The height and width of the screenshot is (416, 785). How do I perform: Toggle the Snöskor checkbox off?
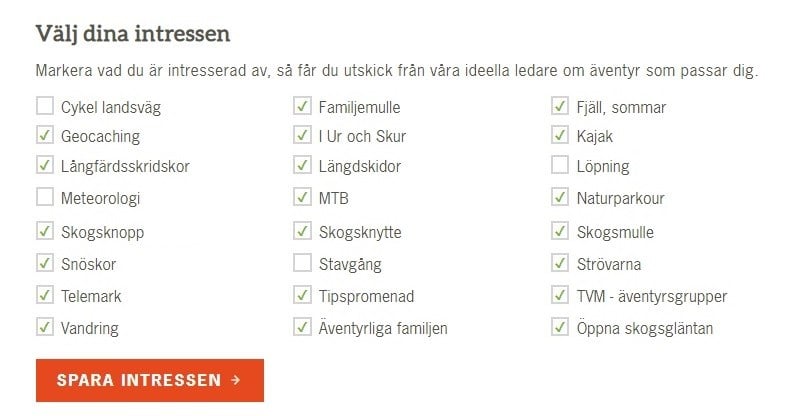click(45, 263)
